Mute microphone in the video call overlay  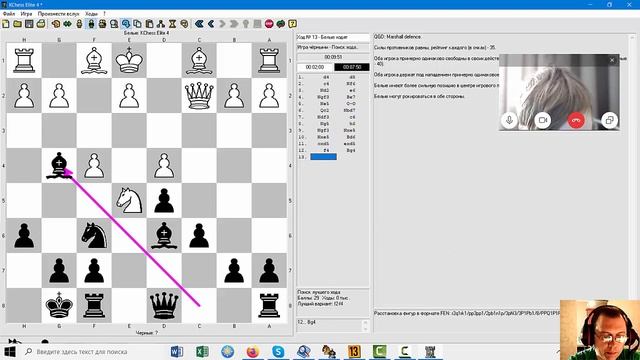pos(509,120)
